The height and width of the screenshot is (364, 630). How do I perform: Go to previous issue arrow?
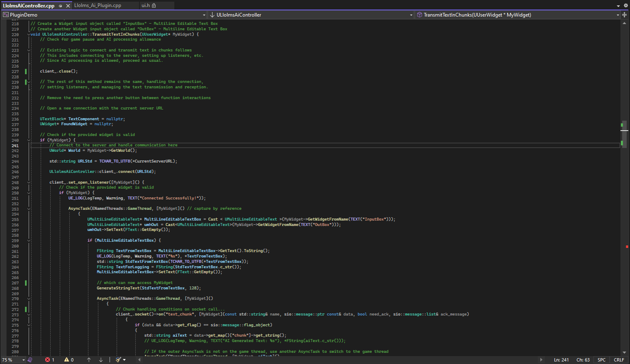click(88, 360)
